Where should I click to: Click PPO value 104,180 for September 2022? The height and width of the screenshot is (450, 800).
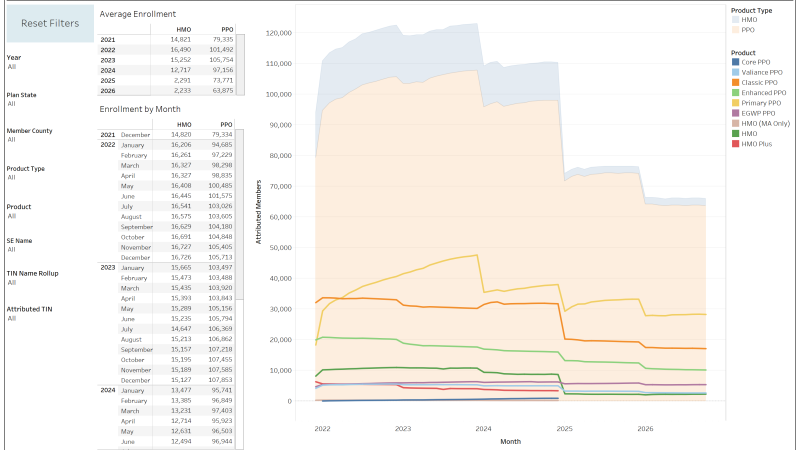point(220,227)
